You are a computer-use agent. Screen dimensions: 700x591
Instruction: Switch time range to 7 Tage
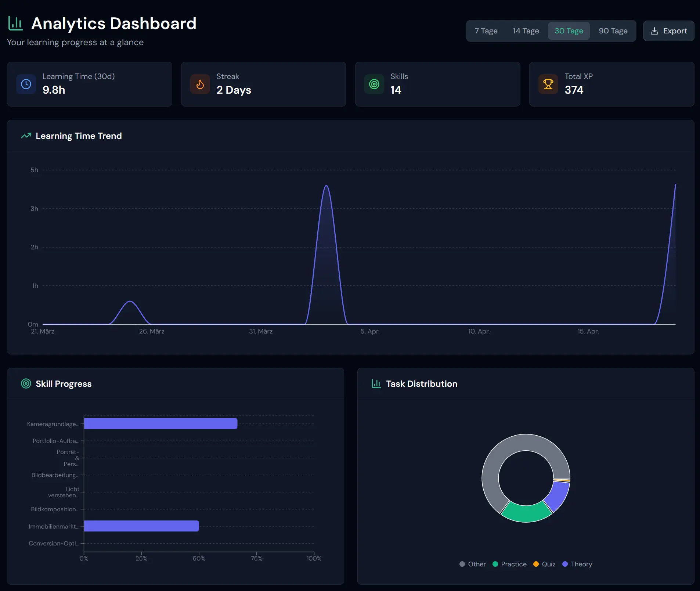click(486, 31)
